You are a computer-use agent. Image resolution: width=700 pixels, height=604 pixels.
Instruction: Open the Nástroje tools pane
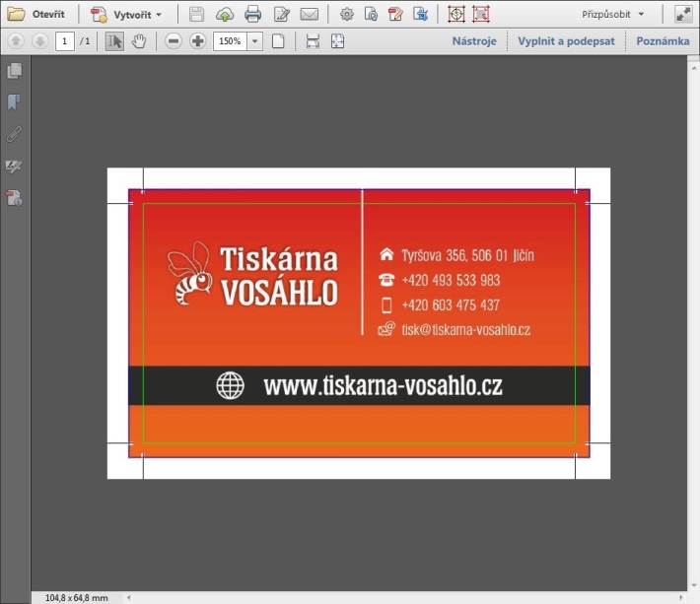click(474, 41)
